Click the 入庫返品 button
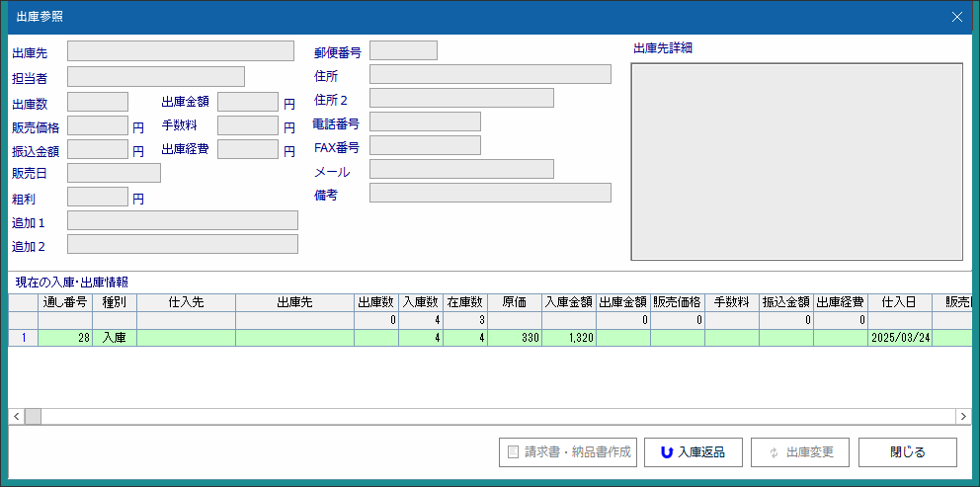Image resolution: width=980 pixels, height=487 pixels. [x=694, y=452]
